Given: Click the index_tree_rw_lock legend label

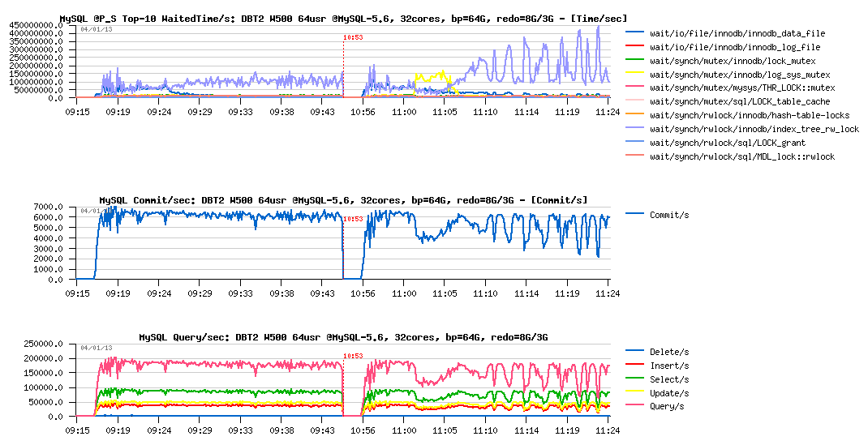Looking at the screenshot, I should [754, 129].
